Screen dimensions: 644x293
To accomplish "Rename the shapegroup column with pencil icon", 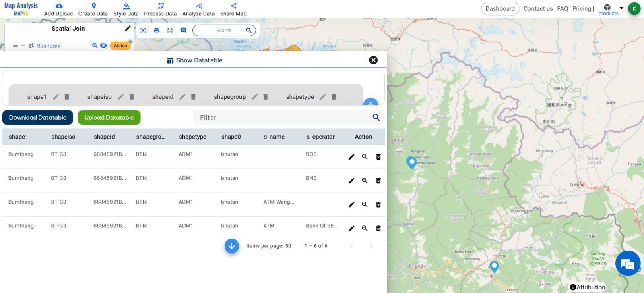I will point(254,97).
